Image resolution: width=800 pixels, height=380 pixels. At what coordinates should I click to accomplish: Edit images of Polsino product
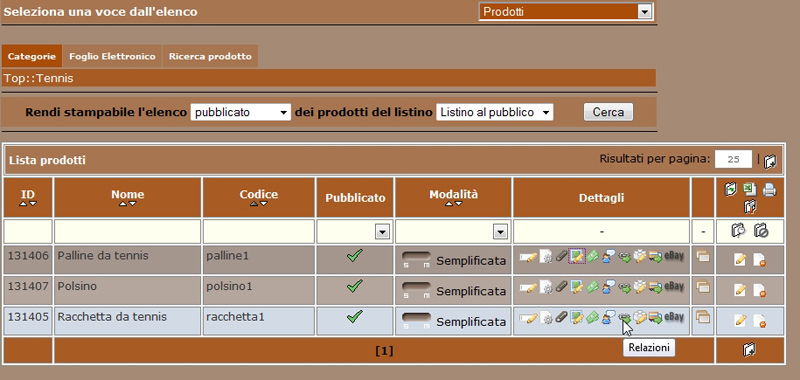click(x=577, y=287)
